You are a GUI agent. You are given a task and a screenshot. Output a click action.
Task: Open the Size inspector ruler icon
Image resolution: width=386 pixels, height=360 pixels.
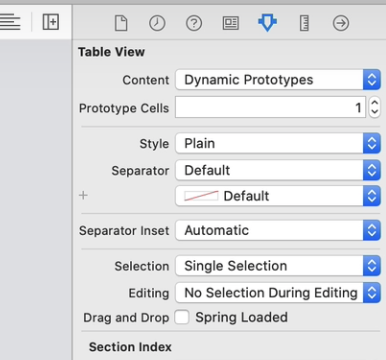point(304,23)
